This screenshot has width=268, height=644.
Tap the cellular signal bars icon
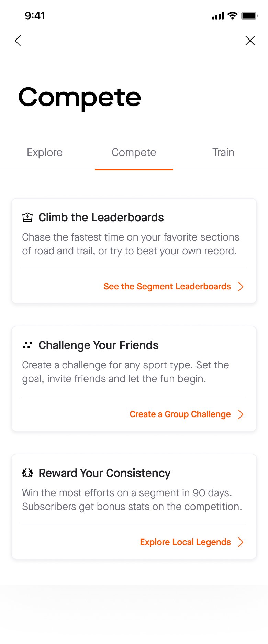click(218, 16)
